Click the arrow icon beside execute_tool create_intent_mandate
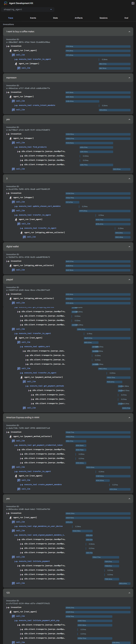The width and height of the screenshot is (136, 644). pos(16,105)
